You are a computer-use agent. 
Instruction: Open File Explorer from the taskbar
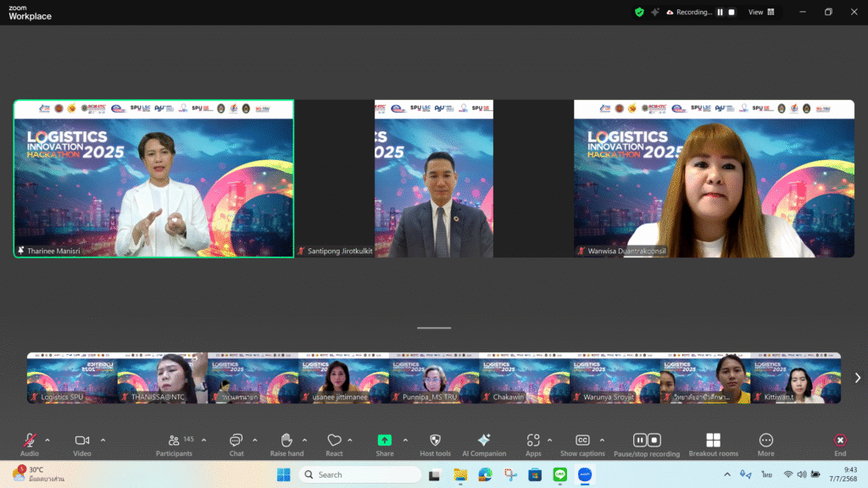[x=460, y=474]
